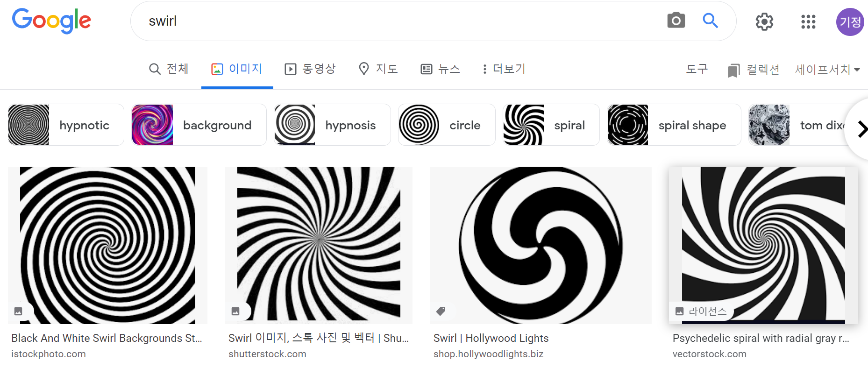The image size is (868, 368).
Task: Click the Google logo
Action: click(51, 21)
